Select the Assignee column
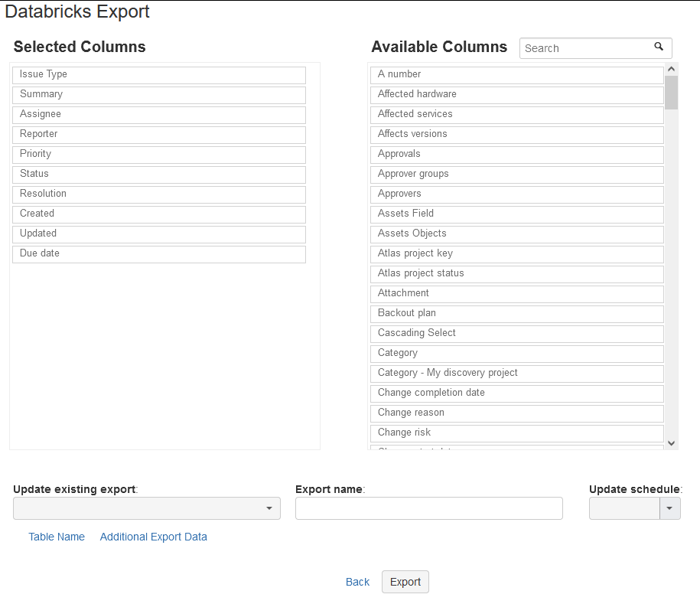700x604 pixels. (159, 115)
